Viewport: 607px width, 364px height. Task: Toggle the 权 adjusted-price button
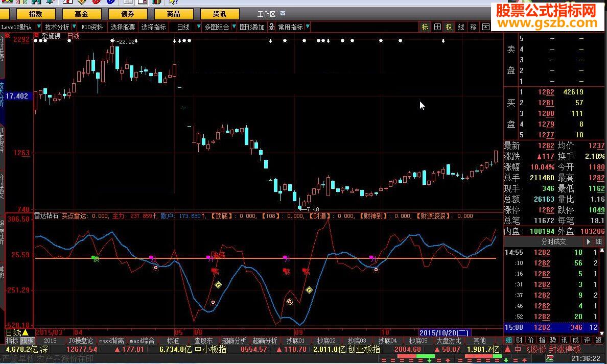449,27
